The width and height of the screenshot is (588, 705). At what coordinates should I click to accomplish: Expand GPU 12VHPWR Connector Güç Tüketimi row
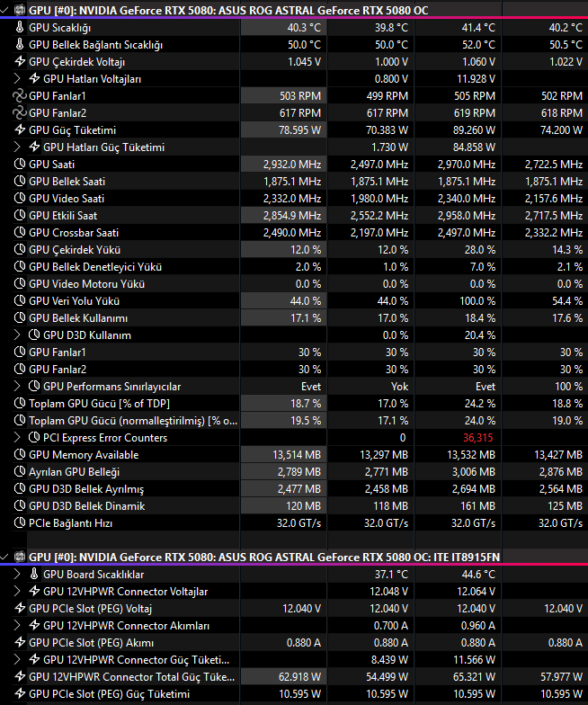click(17, 660)
